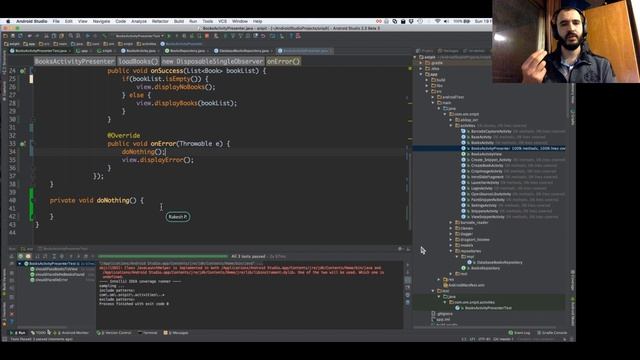Screen dimensions: 640x360
Task: Open the TODO tool window
Action: tap(39, 333)
